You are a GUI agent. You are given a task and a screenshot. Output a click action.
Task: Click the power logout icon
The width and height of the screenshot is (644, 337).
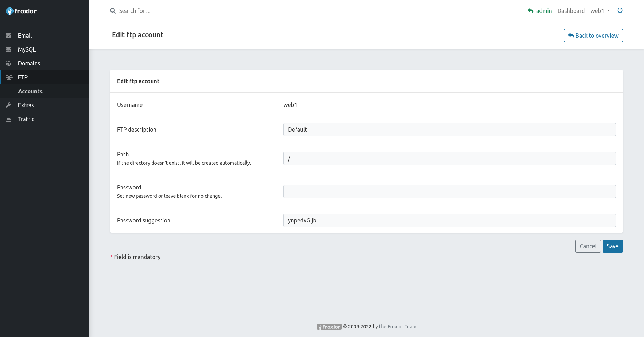(620, 10)
